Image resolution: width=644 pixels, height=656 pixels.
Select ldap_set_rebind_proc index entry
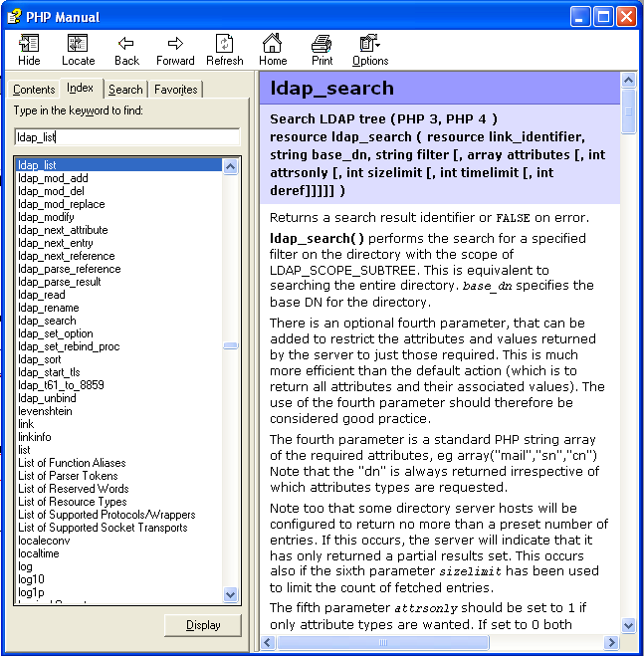pos(69,346)
